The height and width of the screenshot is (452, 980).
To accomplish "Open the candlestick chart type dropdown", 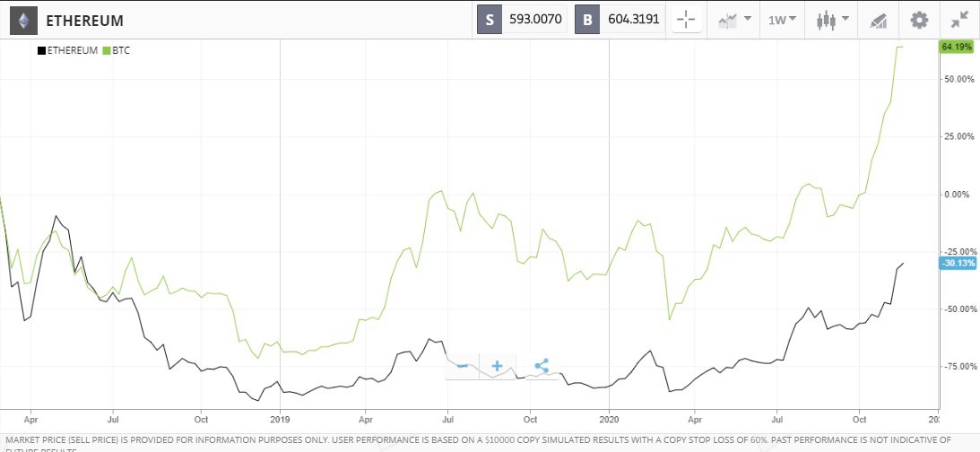I will [x=831, y=20].
